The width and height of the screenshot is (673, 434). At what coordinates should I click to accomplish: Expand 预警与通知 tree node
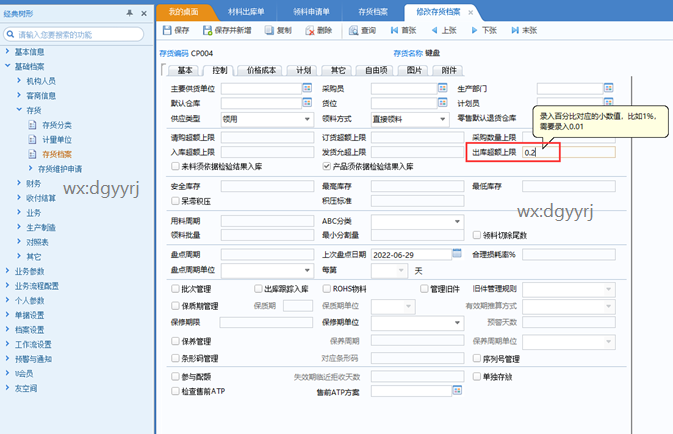[x=7, y=358]
